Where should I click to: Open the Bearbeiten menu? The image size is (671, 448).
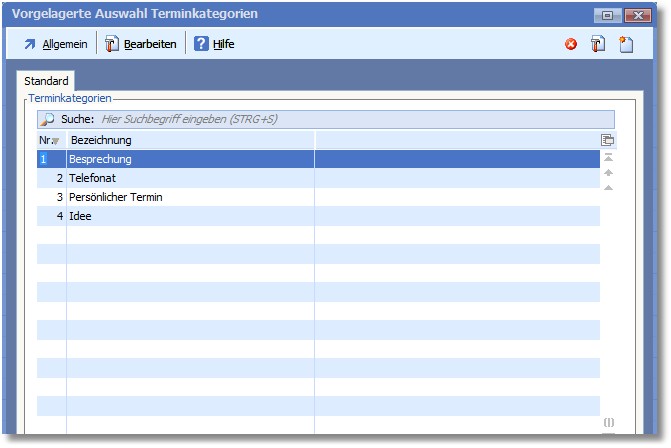click(141, 44)
